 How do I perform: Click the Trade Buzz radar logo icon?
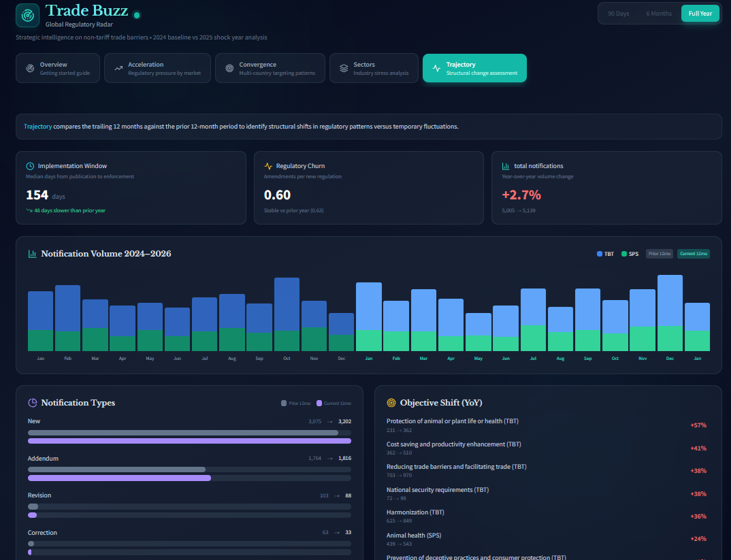(x=27, y=15)
